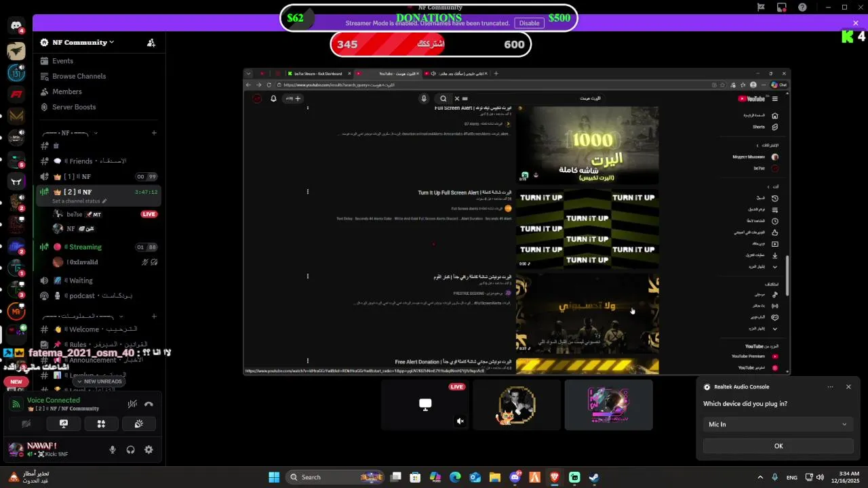Viewport: 868px width, 488px height.
Task: Click the invite people icon beside NF Community
Action: coord(151,42)
